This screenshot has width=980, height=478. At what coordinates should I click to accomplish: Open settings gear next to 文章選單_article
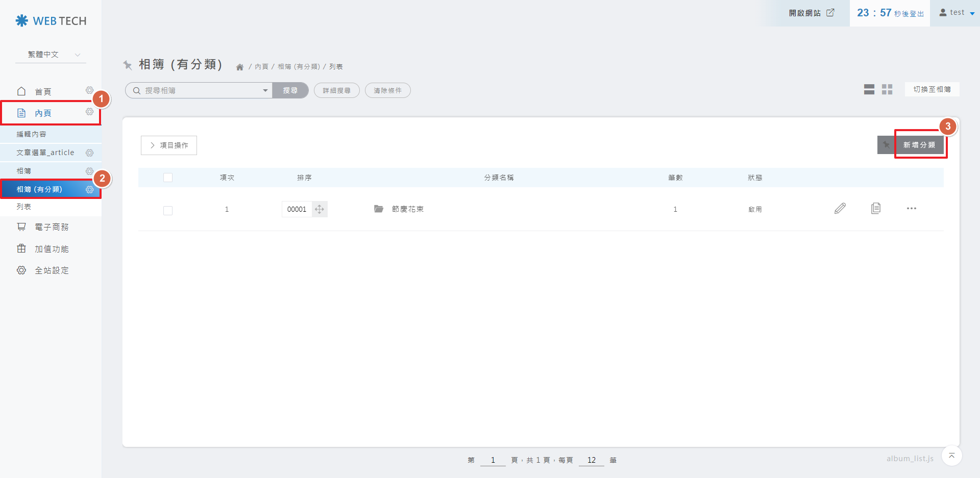point(90,153)
